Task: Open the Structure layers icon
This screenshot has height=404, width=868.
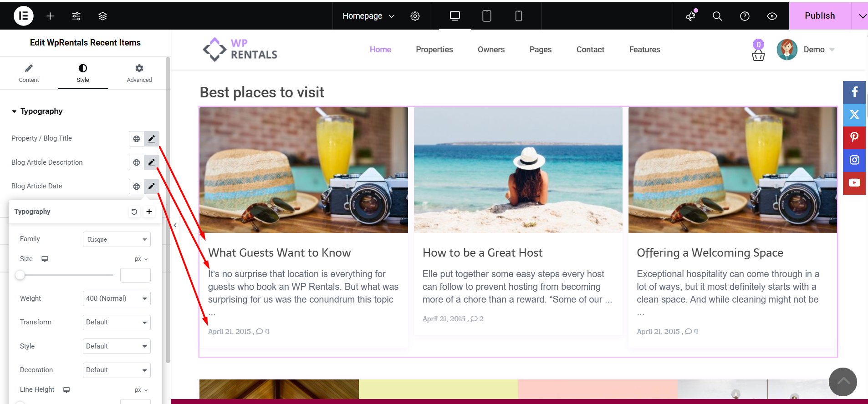Action: 102,16
